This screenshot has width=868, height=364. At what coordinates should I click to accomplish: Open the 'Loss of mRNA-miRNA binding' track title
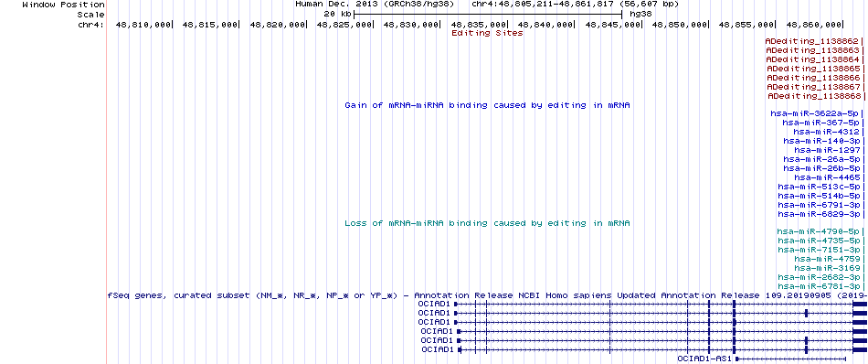487,223
